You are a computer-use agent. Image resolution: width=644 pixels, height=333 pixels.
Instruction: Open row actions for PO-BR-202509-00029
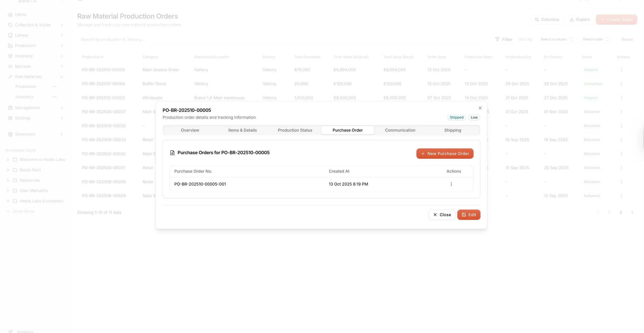coord(621,196)
